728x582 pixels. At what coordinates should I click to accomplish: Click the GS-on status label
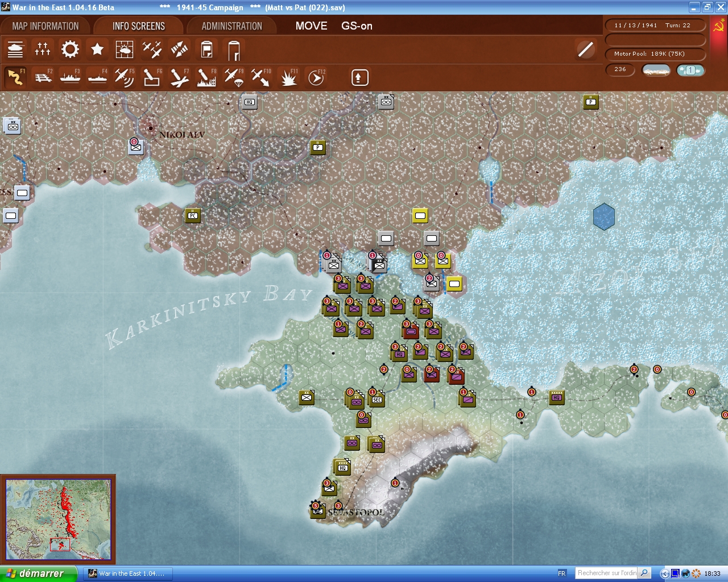click(357, 26)
